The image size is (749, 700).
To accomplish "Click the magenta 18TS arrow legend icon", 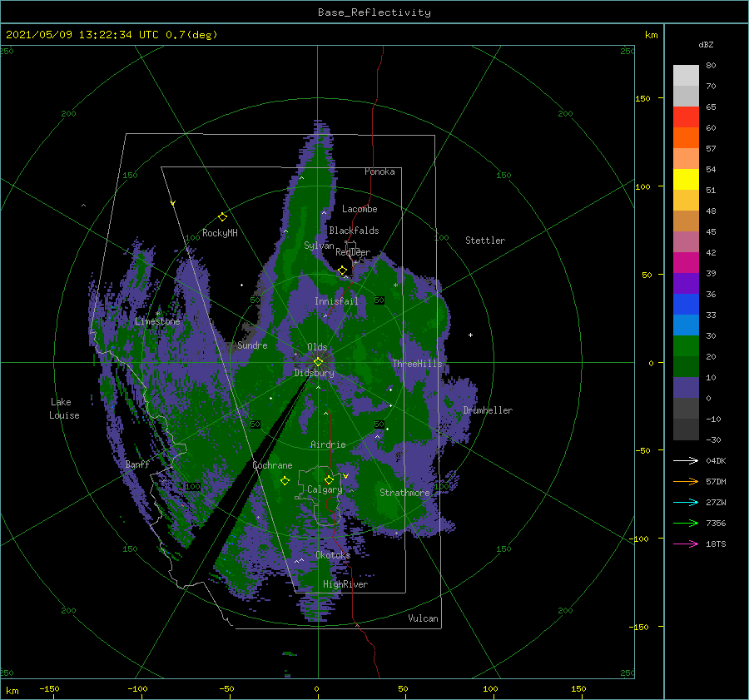I will coord(686,544).
